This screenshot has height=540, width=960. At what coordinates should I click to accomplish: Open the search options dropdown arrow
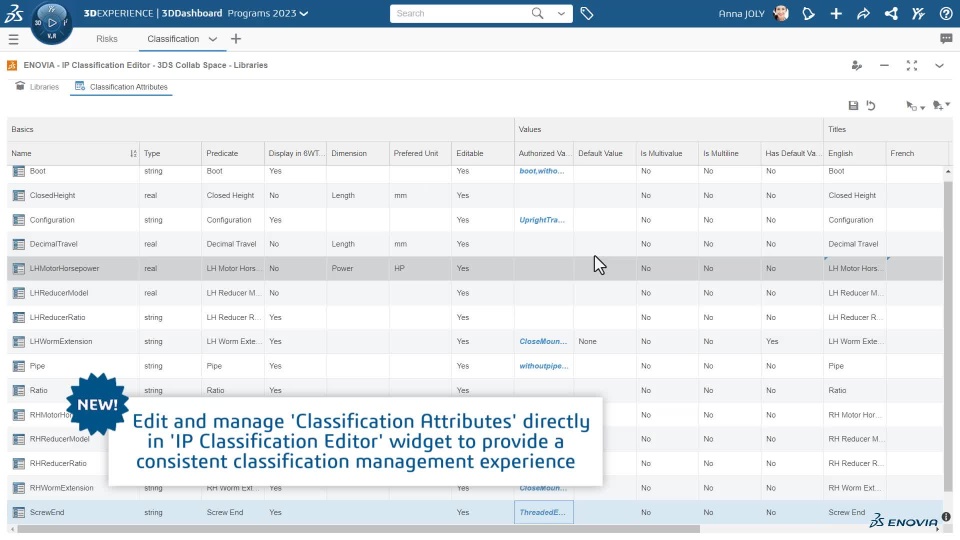tap(561, 13)
